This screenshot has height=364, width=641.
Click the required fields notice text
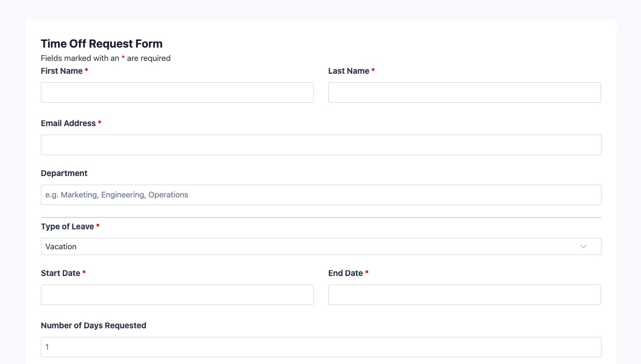point(106,58)
